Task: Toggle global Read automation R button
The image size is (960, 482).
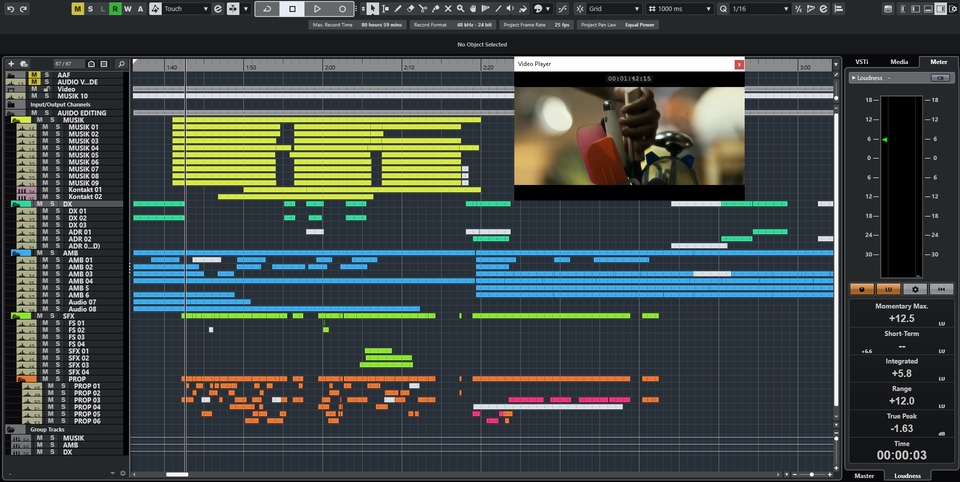Action: pyautogui.click(x=115, y=9)
